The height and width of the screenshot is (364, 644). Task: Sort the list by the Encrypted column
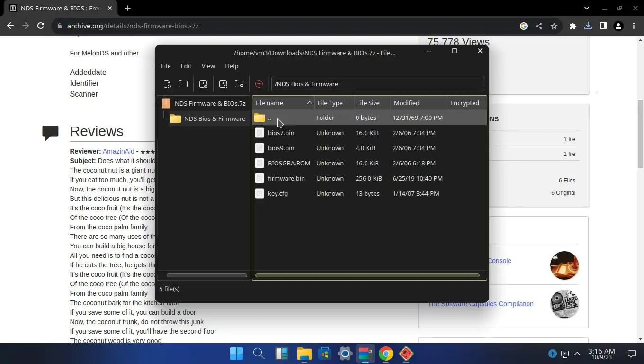coord(466,103)
